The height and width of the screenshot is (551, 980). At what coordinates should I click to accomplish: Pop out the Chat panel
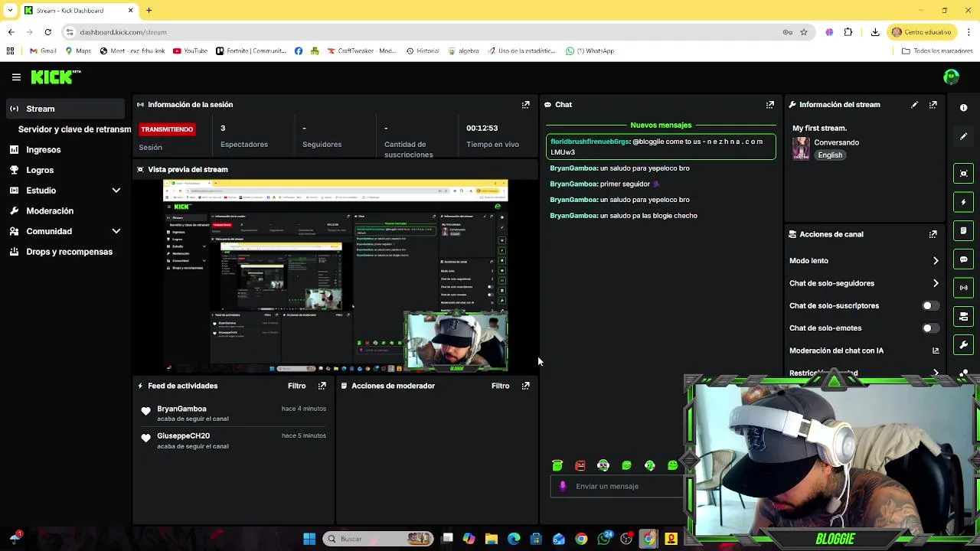[770, 105]
